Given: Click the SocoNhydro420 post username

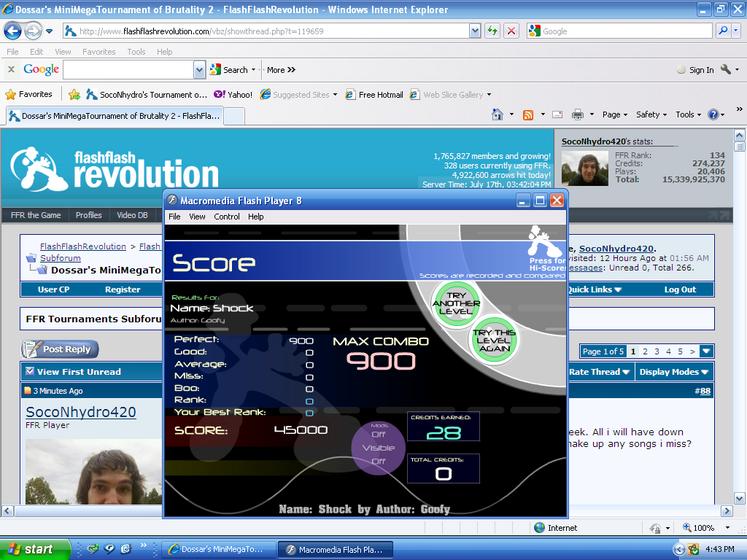Looking at the screenshot, I should point(81,412).
